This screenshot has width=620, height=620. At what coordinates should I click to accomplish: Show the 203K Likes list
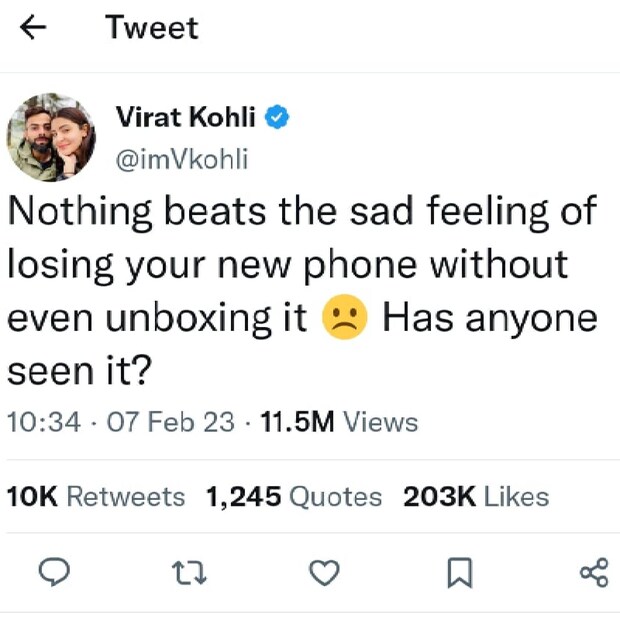(476, 497)
